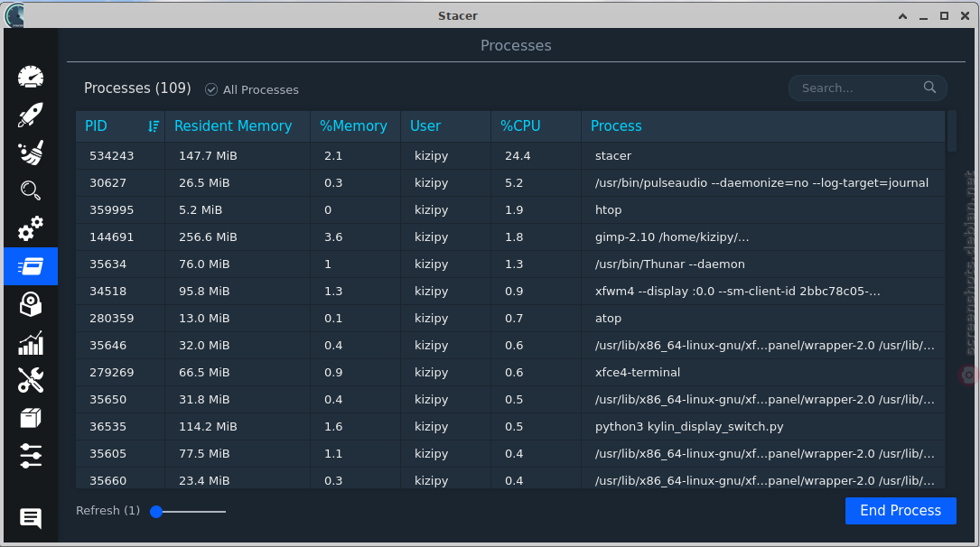Open System Cleaner broom icon
The image size is (980, 547).
[31, 153]
